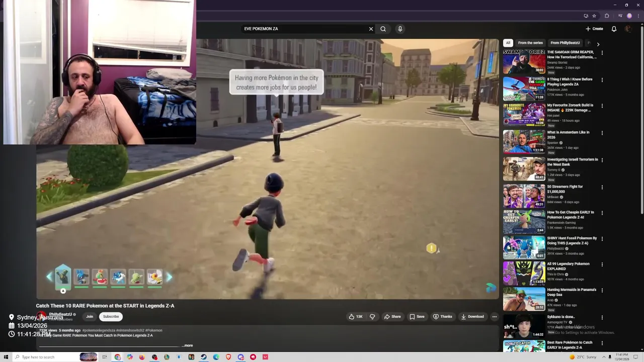Select the 'From the series' chip
This screenshot has height=362, width=644.
(530, 43)
